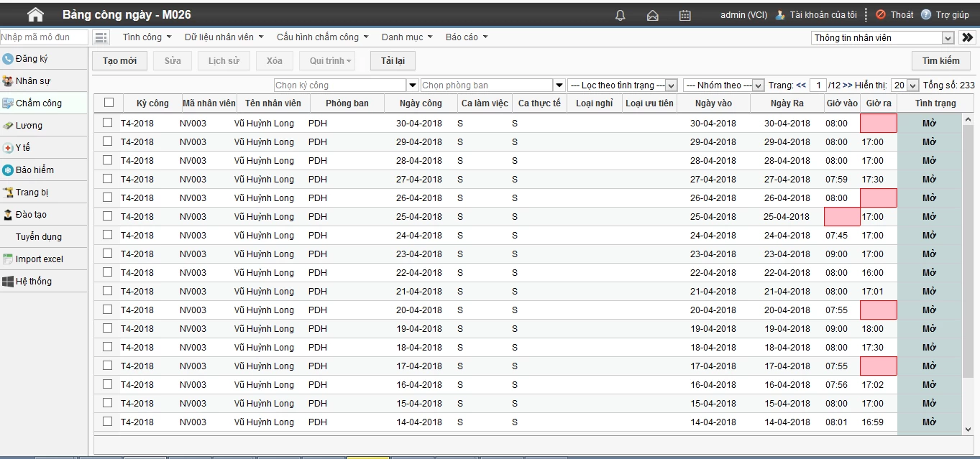Check the row for 17-04-2018
The width and height of the screenshot is (980, 459).
coord(107,366)
